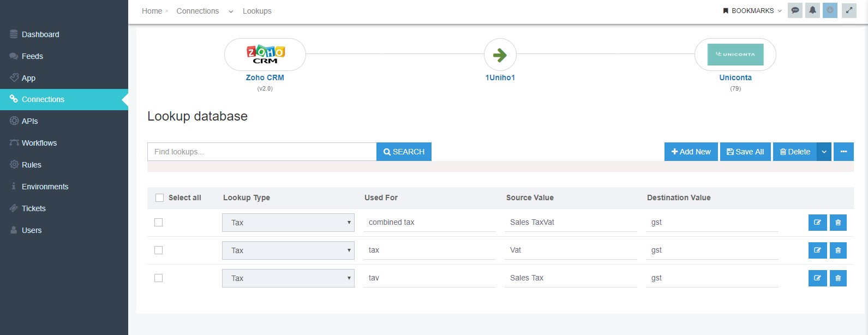This screenshot has height=335, width=868.
Task: Click destination value 'gst' in Vat row
Action: (x=712, y=250)
